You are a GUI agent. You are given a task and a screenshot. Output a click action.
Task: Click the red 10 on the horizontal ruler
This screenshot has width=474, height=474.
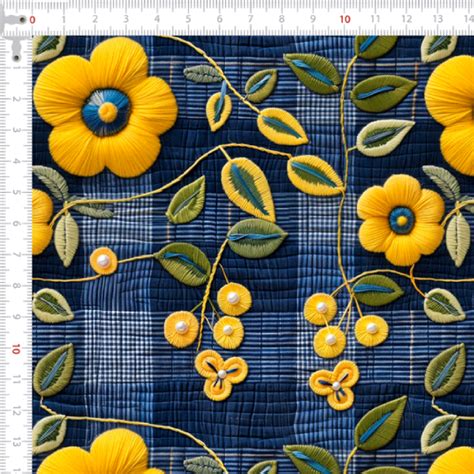(x=345, y=19)
